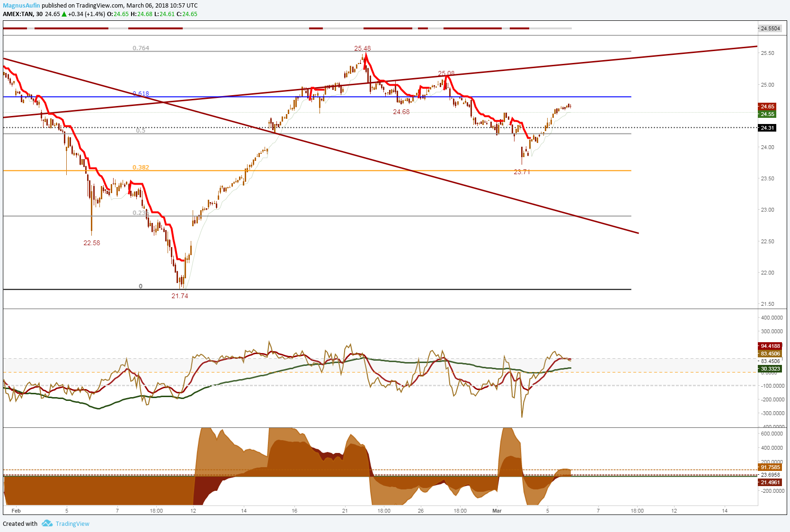
Task: Click the 24.68 swing low label
Action: tap(401, 112)
